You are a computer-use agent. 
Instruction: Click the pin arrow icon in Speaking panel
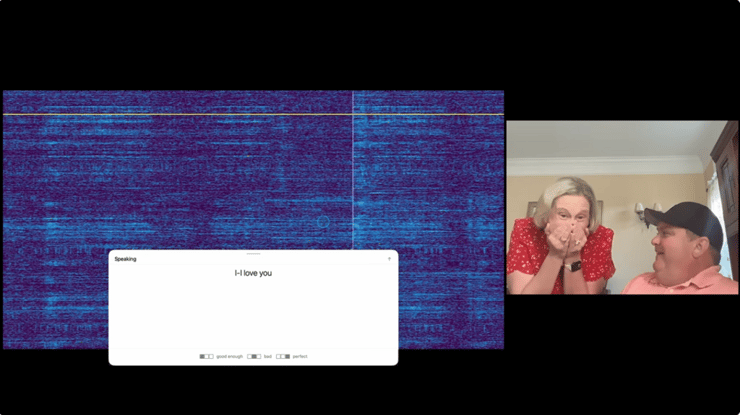coord(389,259)
